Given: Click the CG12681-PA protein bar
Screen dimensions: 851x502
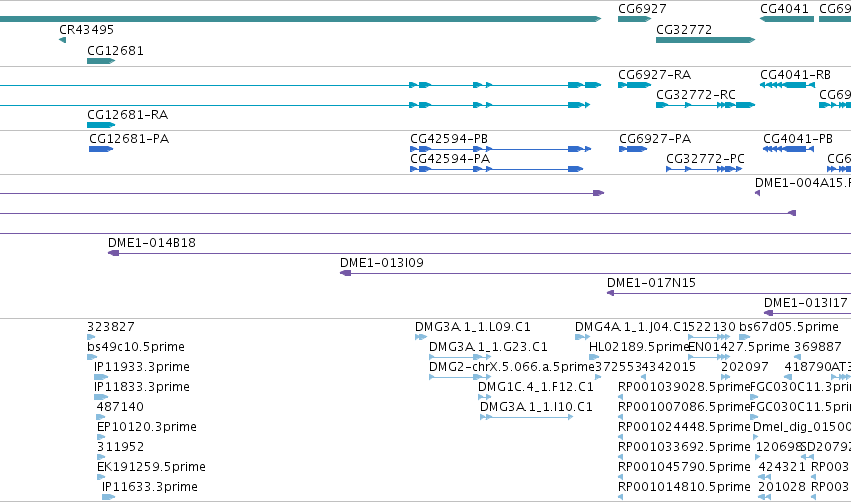Looking at the screenshot, I should click(101, 149).
